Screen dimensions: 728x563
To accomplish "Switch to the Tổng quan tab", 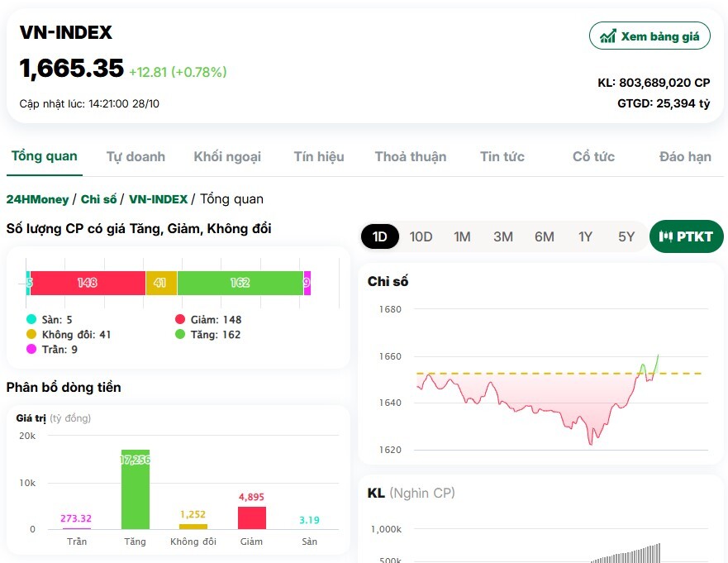I will tap(44, 156).
